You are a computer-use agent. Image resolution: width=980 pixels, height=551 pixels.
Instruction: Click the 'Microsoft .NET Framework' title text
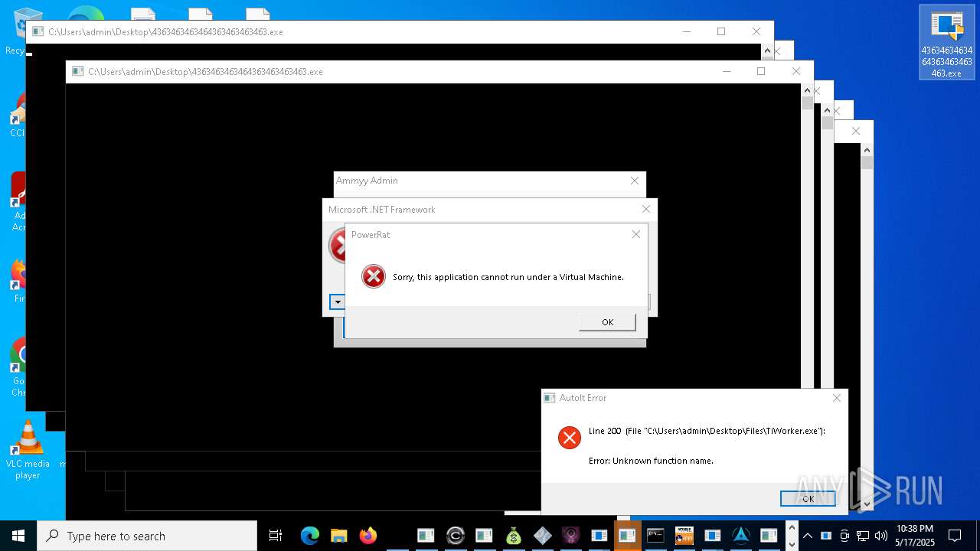382,210
